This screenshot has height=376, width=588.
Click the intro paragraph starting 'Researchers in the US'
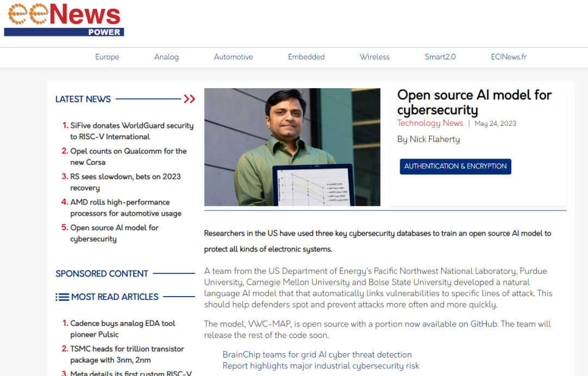[378, 241]
